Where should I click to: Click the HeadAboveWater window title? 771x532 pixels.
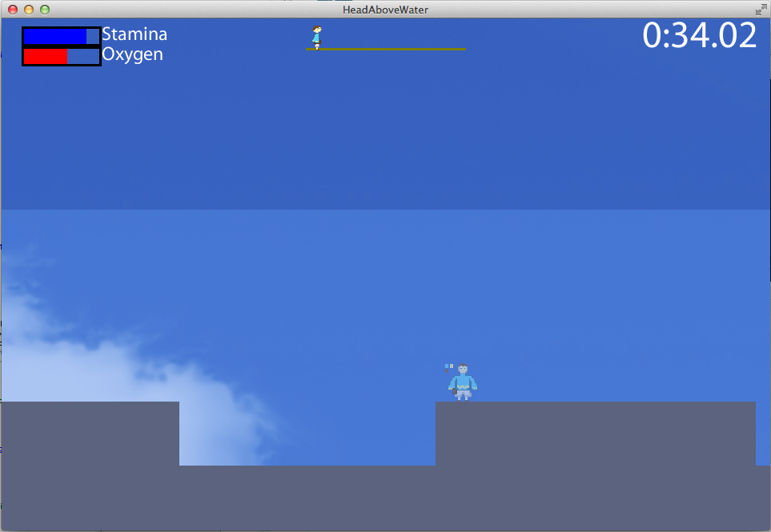pos(386,10)
